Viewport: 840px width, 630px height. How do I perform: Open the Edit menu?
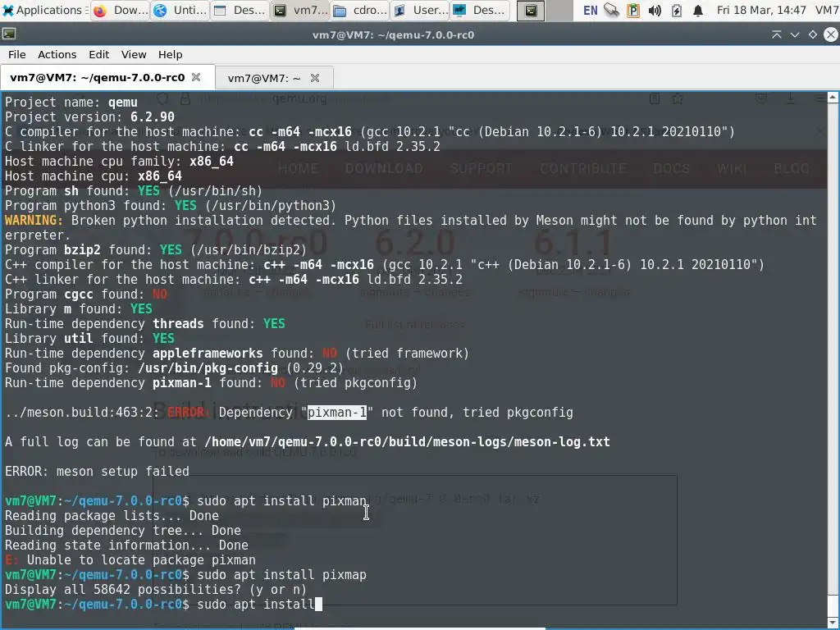click(x=98, y=55)
